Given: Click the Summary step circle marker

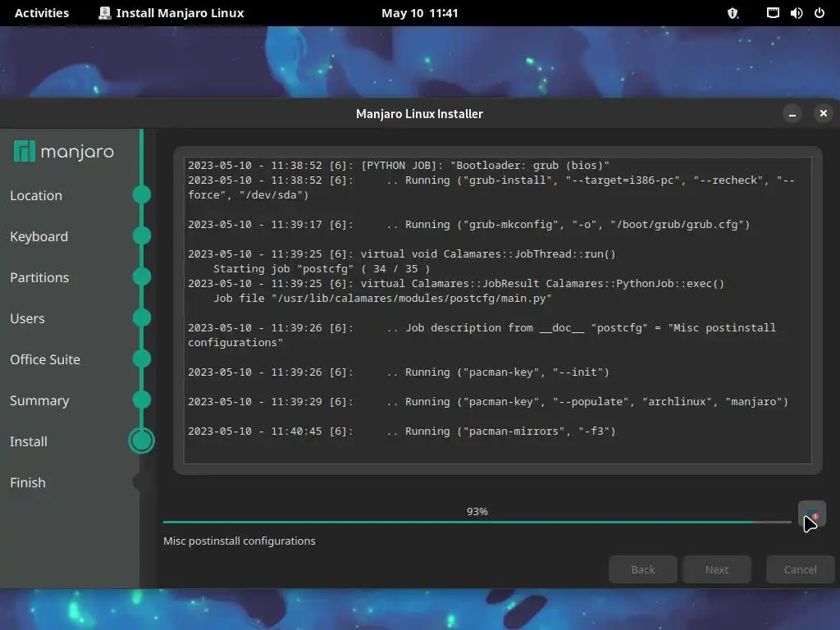Looking at the screenshot, I should [x=141, y=399].
